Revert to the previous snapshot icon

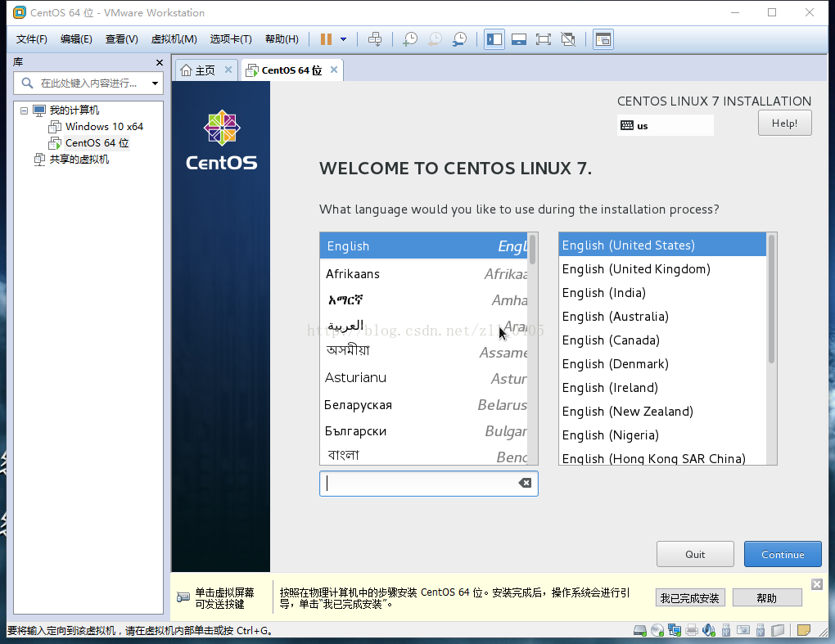435,38
